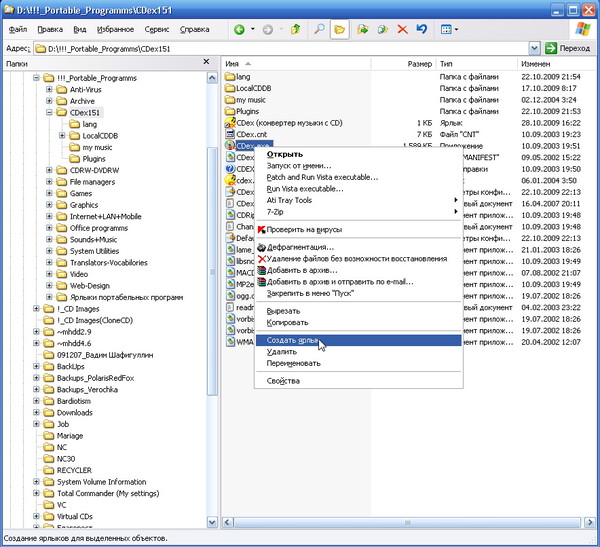Screen dimensions: 600x547
Task: Click the file list scroll right arrow
Action: coord(590,522)
